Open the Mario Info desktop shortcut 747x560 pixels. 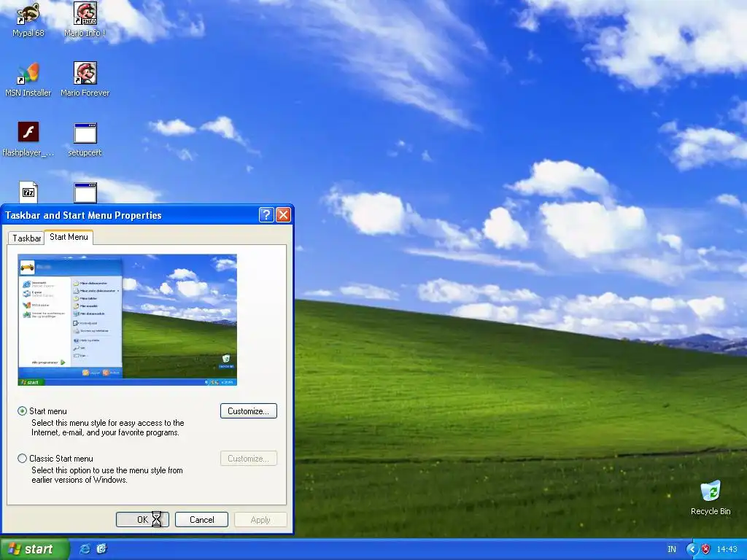pos(85,19)
